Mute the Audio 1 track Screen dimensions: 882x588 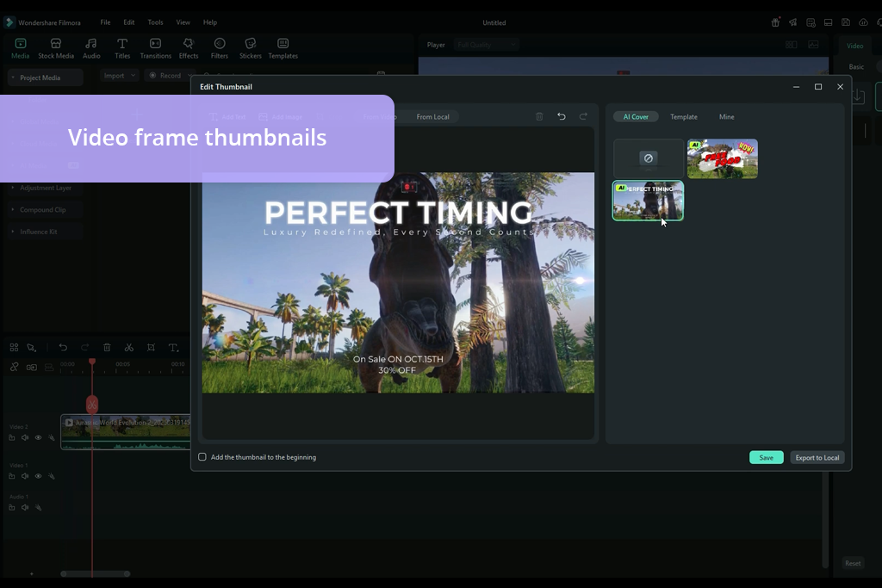point(25,508)
